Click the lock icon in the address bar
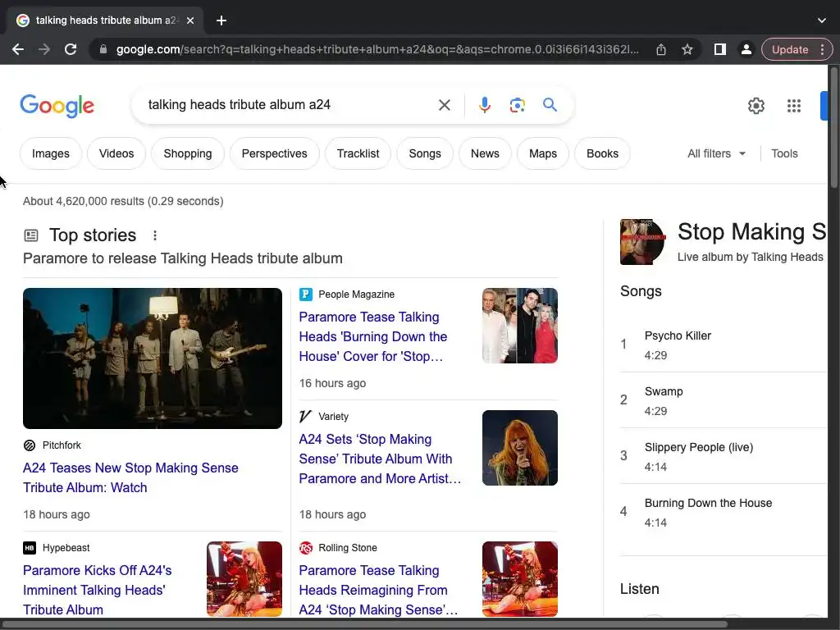The width and height of the screenshot is (840, 630). 103,49
